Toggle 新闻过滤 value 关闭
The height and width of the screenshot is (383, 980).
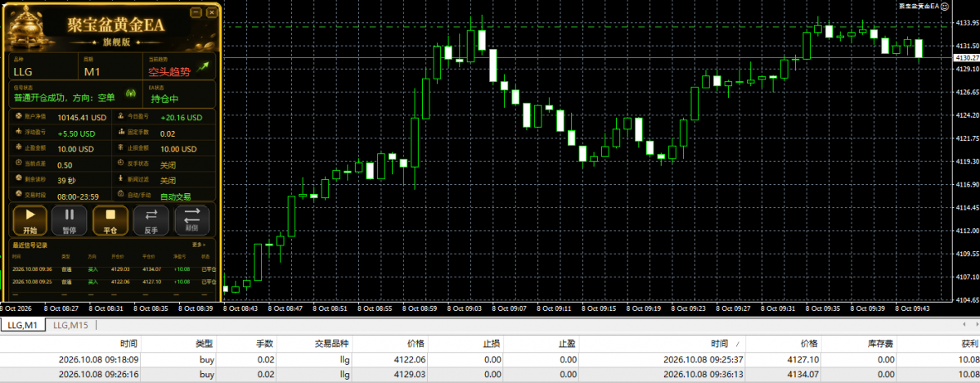point(169,181)
